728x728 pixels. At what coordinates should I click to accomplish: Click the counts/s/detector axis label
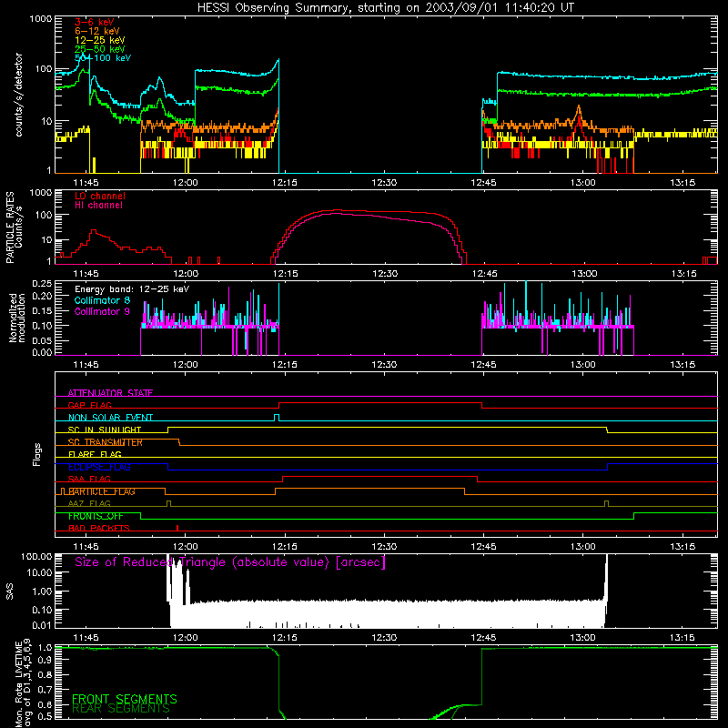(19, 95)
